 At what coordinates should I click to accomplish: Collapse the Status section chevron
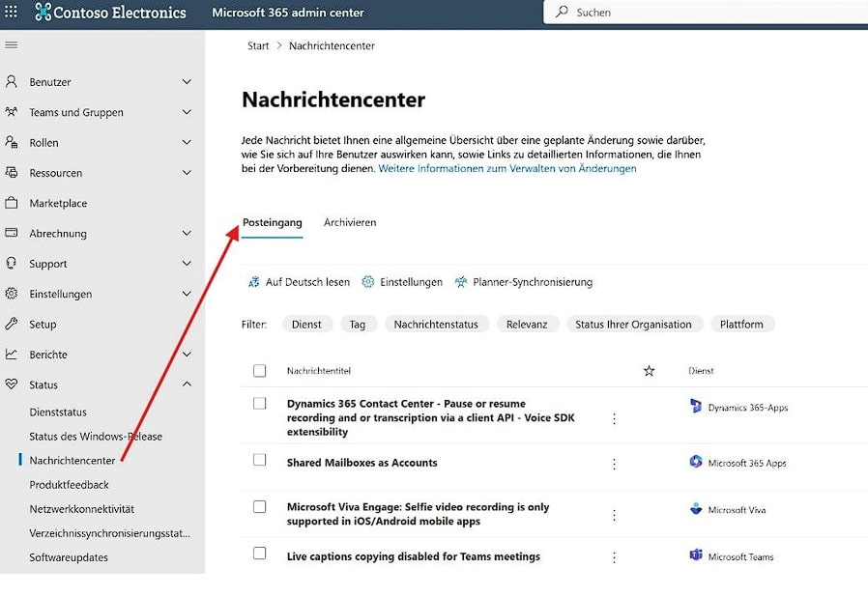[x=188, y=384]
